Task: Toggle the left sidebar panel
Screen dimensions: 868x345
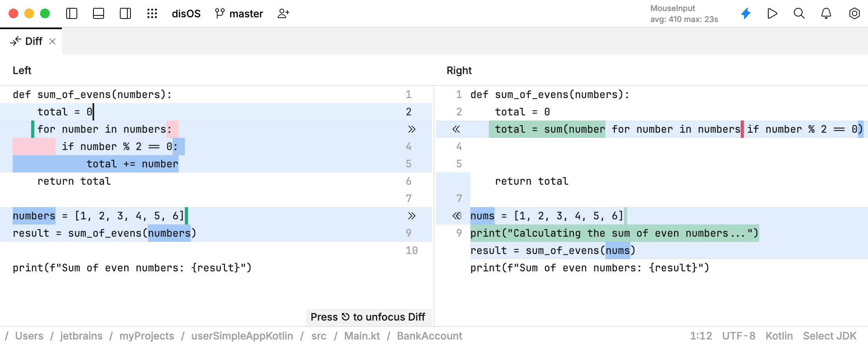Action: pos(72,14)
